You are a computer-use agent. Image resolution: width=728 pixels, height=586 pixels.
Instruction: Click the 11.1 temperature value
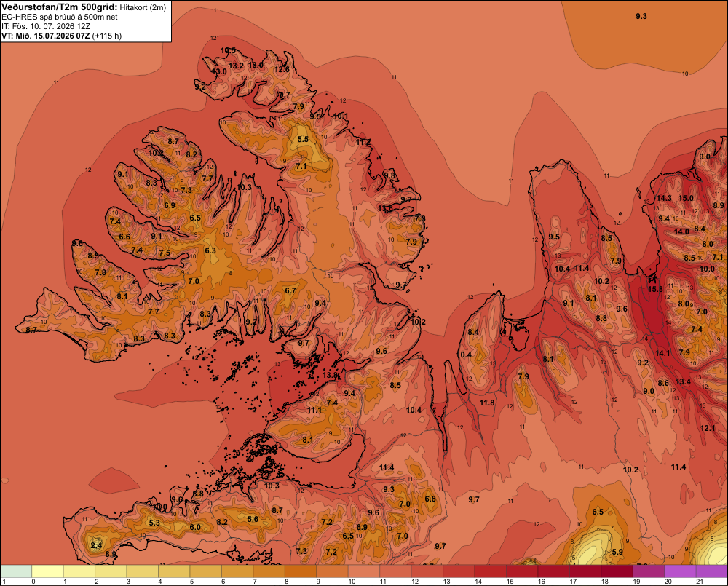click(x=314, y=410)
